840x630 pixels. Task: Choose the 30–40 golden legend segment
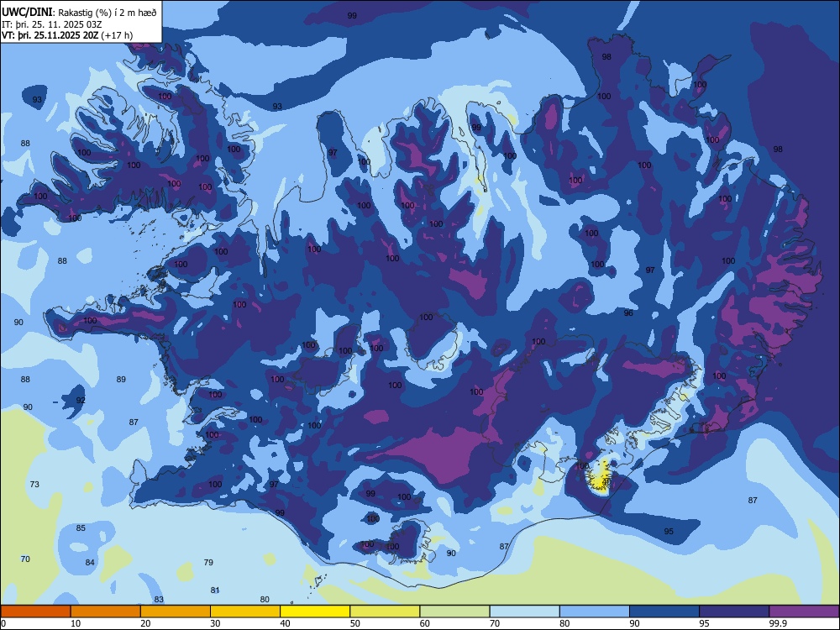coord(245,612)
